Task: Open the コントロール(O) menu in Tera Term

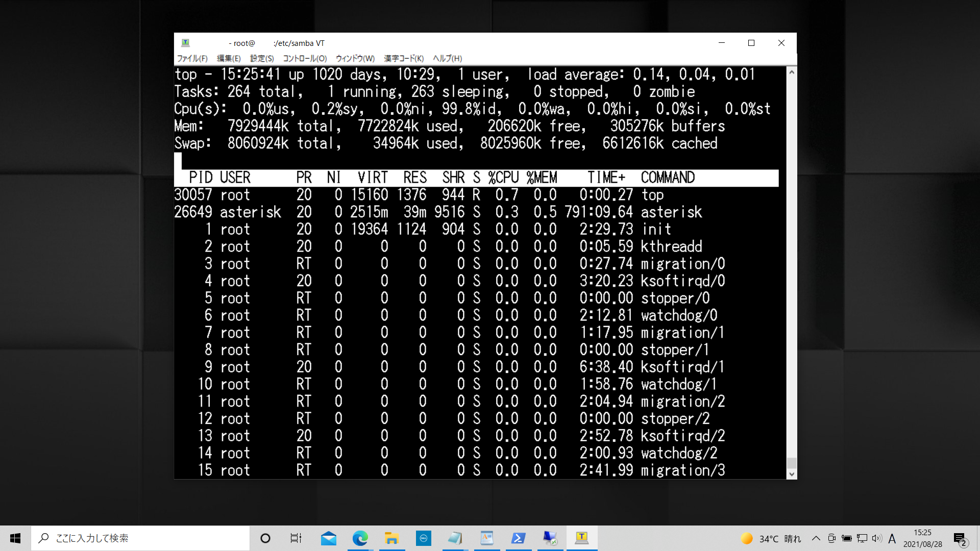Action: coord(305,59)
